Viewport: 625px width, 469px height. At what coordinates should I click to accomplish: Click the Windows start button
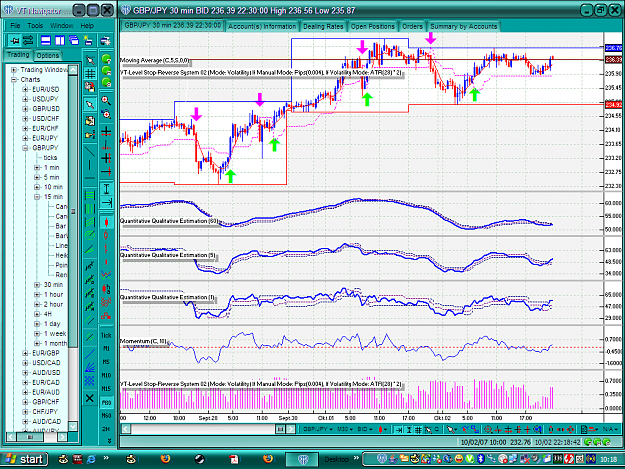pos(25,459)
